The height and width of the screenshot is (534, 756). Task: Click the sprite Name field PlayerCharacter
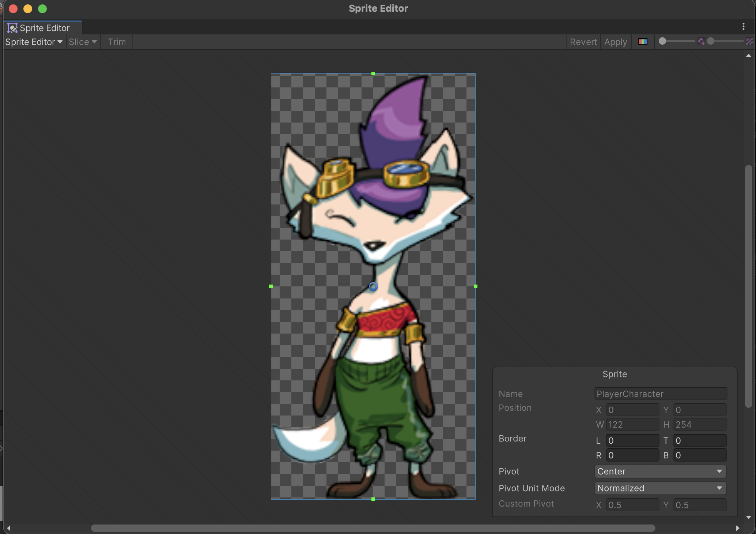click(x=660, y=394)
